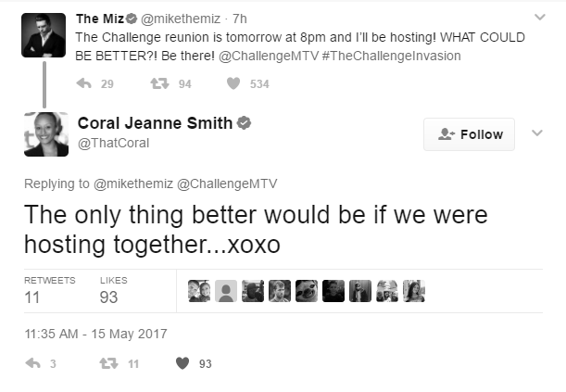
Task: Click verified badge beside Coral Jeanne Smith
Action: pos(244,123)
